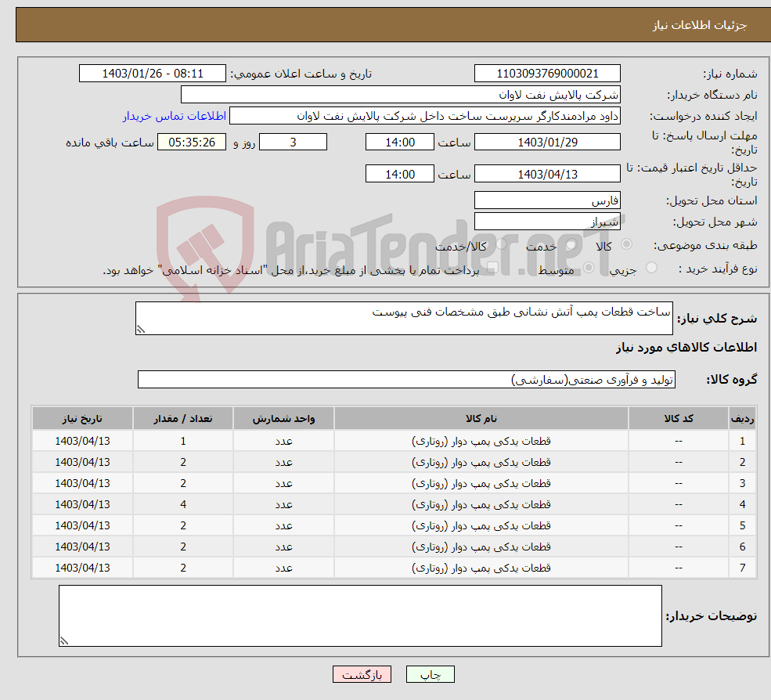Click delivery city field شیراز
Viewport: 771px width, 700px height.
[547, 222]
